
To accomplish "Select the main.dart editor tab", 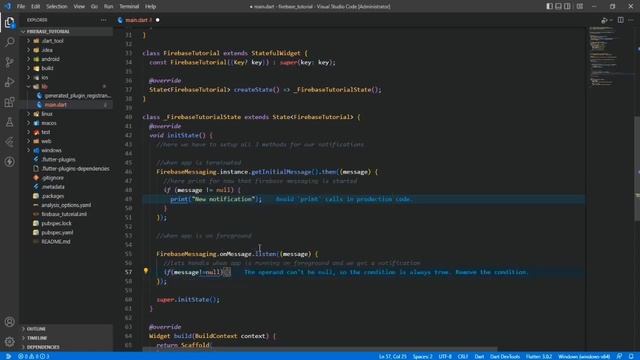I will click(138, 20).
